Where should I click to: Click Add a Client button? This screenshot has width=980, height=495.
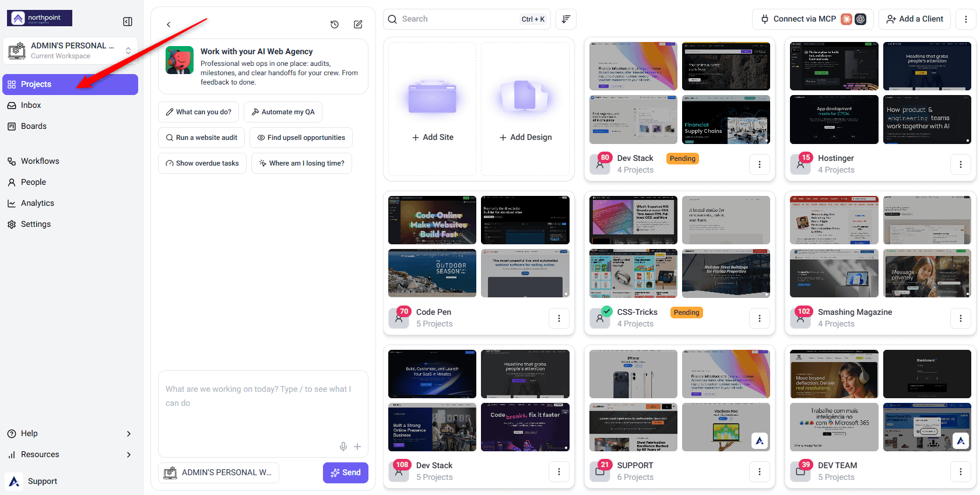[x=915, y=19]
